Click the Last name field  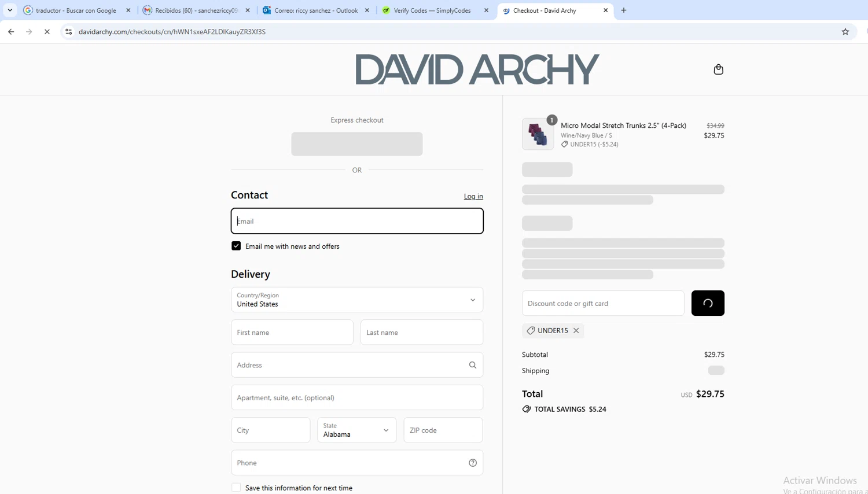point(422,333)
